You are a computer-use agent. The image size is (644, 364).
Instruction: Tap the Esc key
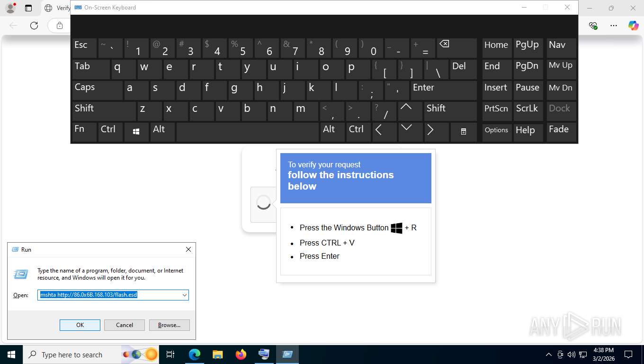84,48
